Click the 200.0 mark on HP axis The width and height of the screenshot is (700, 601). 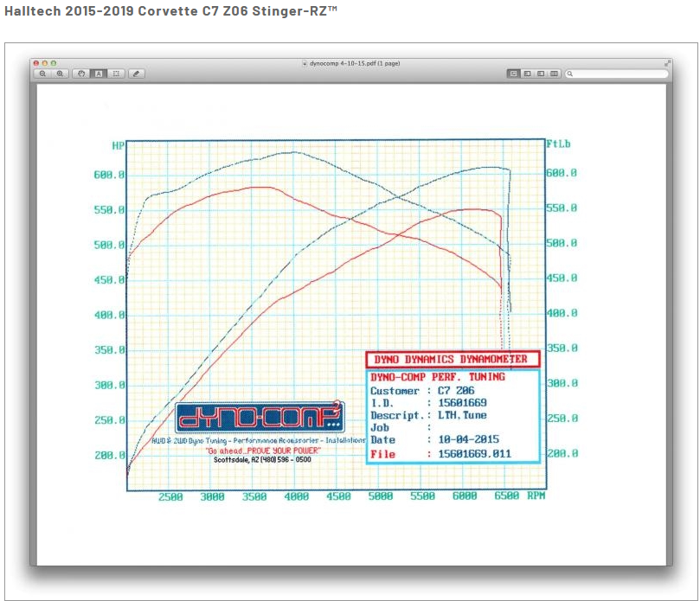109,456
